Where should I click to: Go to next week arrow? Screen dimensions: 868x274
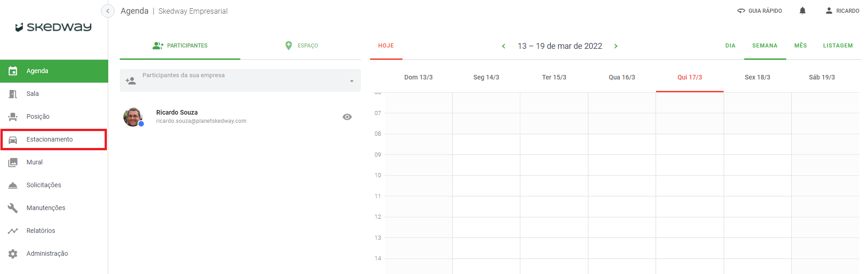(x=616, y=46)
